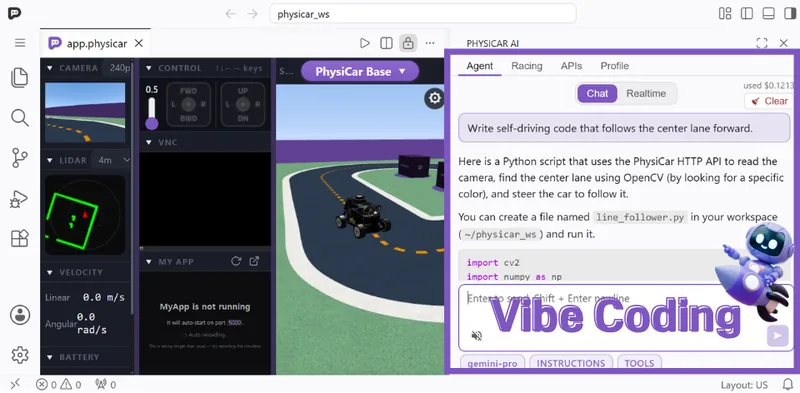Open Source Control branch icon
The image size is (800, 393).
pyautogui.click(x=20, y=158)
